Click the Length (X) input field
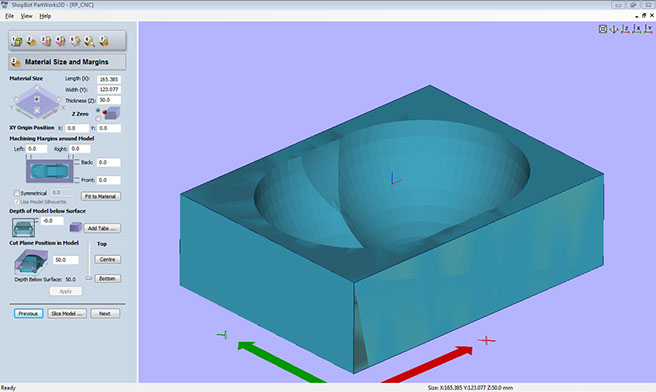 pyautogui.click(x=109, y=79)
